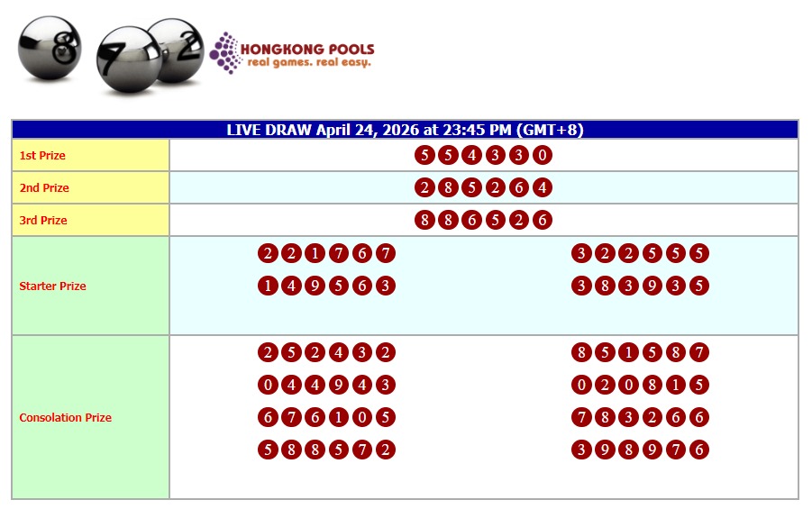Click the LIVE DRAW April 24, 2026 header
The width and height of the screenshot is (812, 509).
405,130
